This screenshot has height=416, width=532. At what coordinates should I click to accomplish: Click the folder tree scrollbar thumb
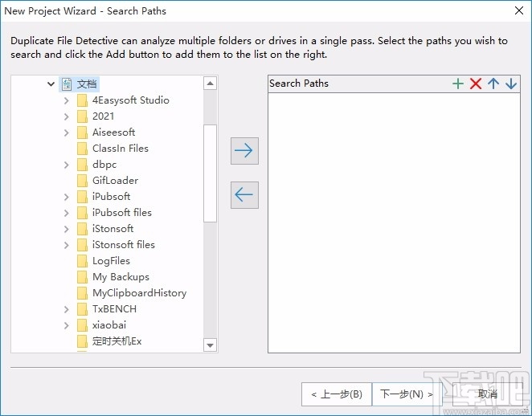(x=210, y=173)
